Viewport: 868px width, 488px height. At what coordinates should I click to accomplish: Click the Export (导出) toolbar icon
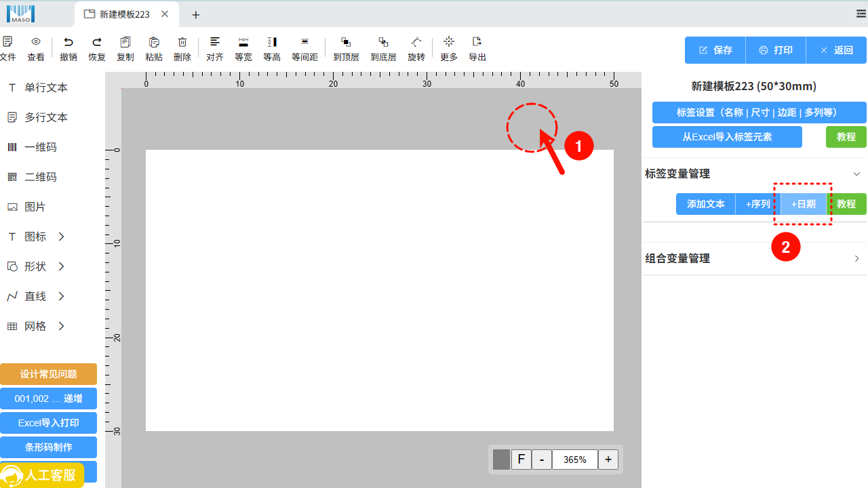(477, 42)
